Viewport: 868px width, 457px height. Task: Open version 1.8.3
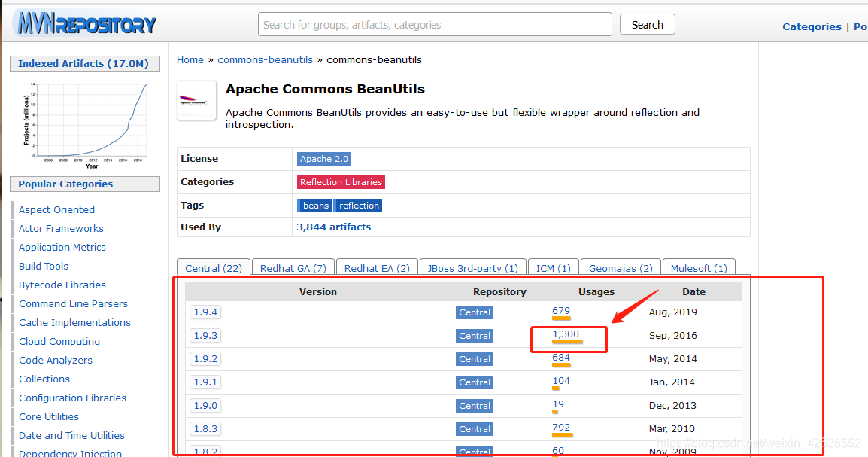coord(205,428)
